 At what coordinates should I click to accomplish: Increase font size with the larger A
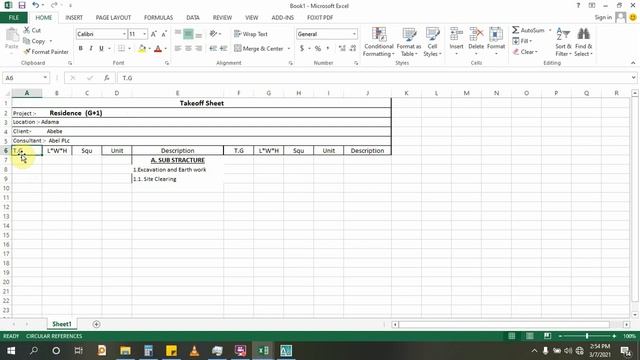click(153, 34)
